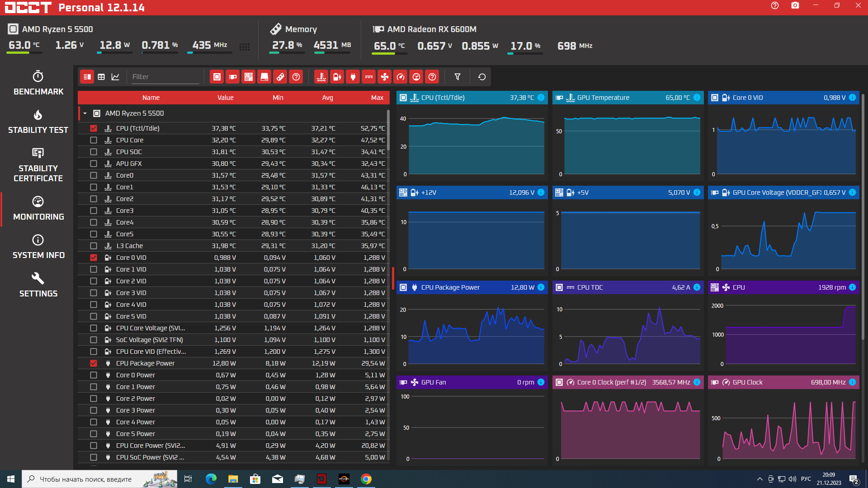
Task: Toggle the storage drive sensor filter
Action: pyautogui.click(x=264, y=77)
